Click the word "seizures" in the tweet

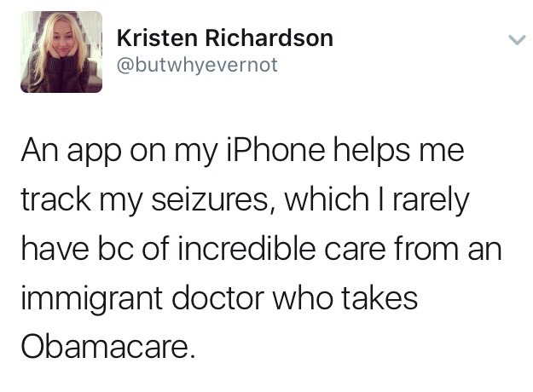click(210, 199)
